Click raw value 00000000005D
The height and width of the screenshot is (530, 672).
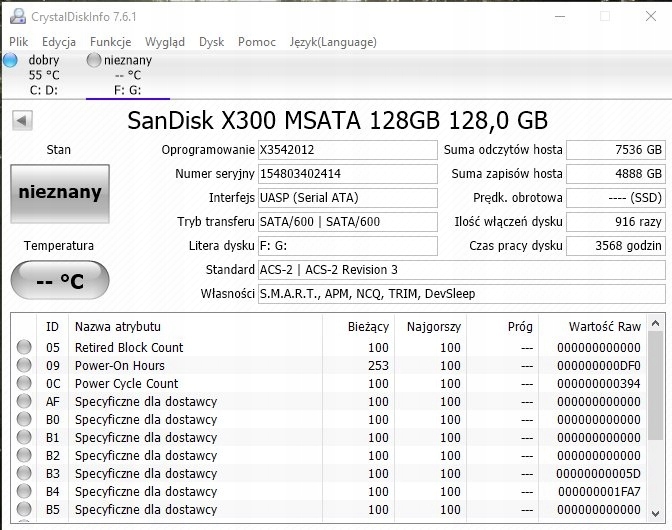click(x=599, y=473)
